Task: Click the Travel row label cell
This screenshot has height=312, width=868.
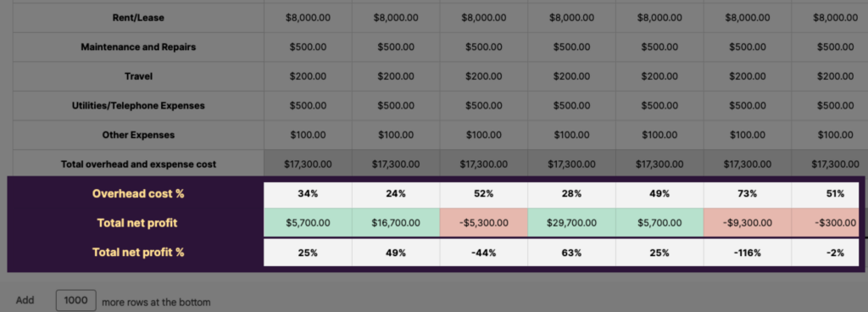Action: (x=138, y=76)
